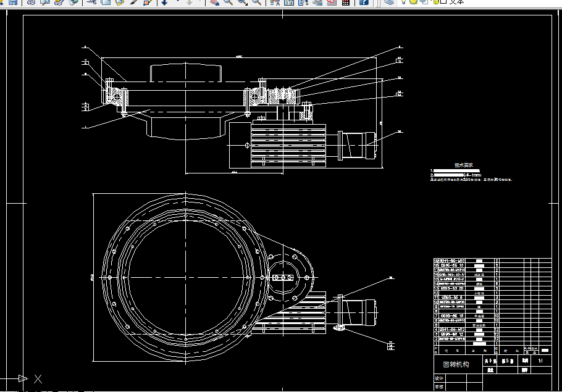
Task: Select parts list entry GB96-85 10
Action: [x=452, y=265]
